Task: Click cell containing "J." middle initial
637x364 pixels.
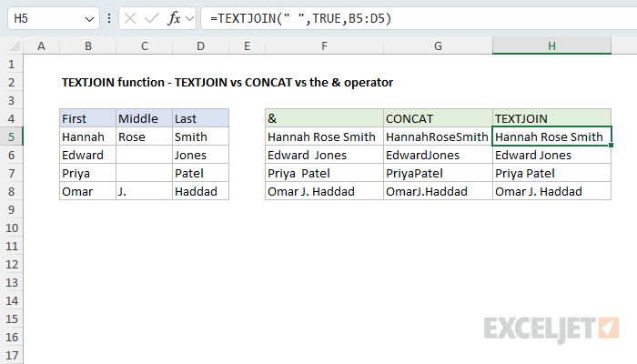Action: (x=144, y=191)
